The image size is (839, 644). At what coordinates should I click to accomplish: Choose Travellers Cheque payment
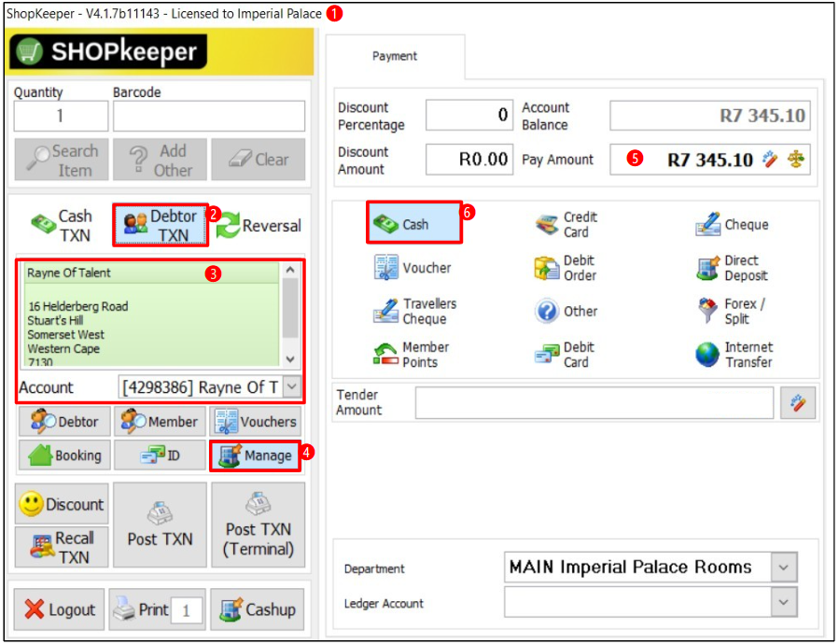[x=414, y=311]
